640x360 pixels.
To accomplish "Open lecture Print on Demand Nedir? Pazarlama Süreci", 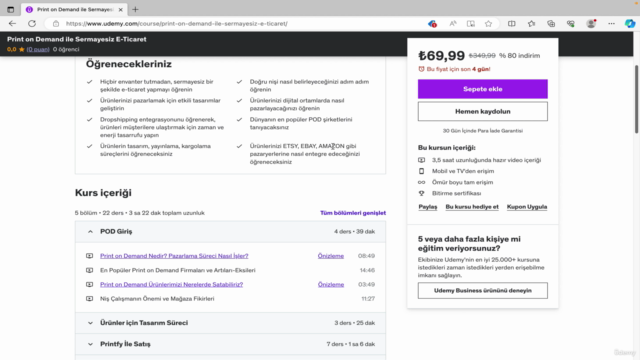I will point(174,256).
